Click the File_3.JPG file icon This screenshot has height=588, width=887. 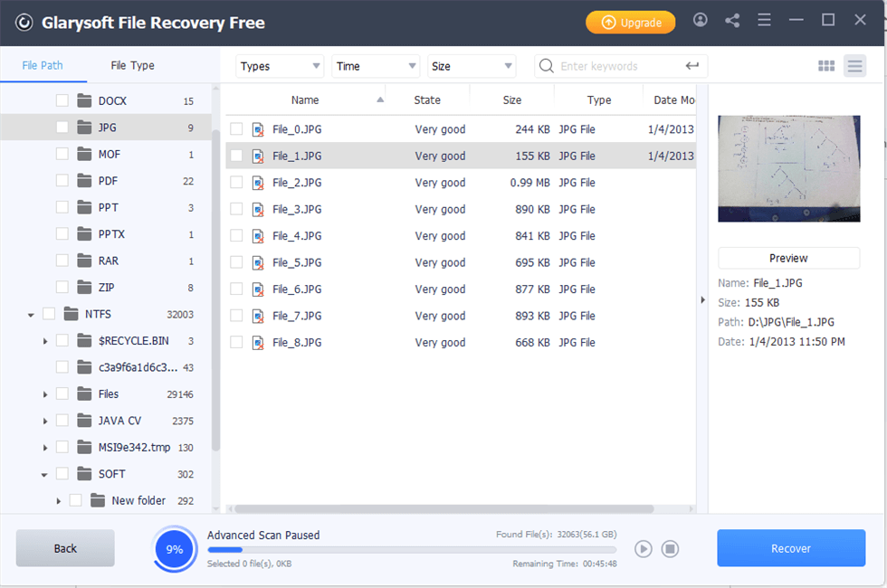coord(258,209)
